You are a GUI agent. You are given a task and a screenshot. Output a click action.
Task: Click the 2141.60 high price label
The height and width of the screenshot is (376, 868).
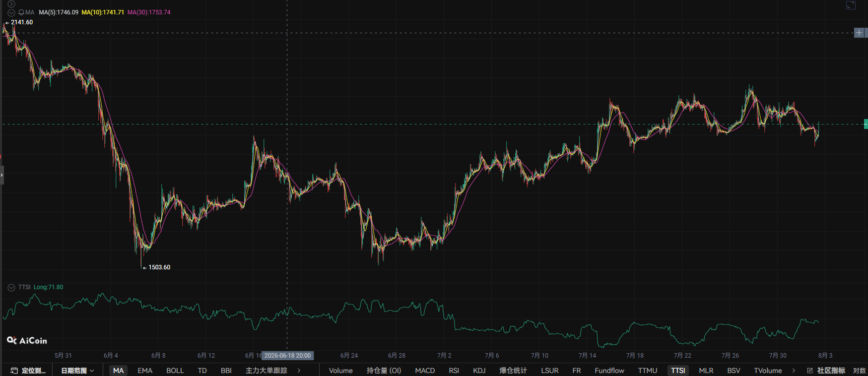coord(22,22)
